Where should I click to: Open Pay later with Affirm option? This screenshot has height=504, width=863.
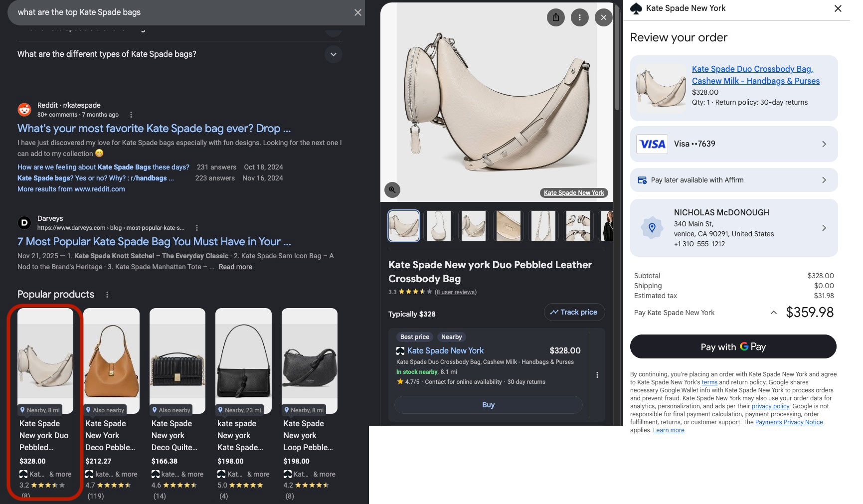(734, 180)
